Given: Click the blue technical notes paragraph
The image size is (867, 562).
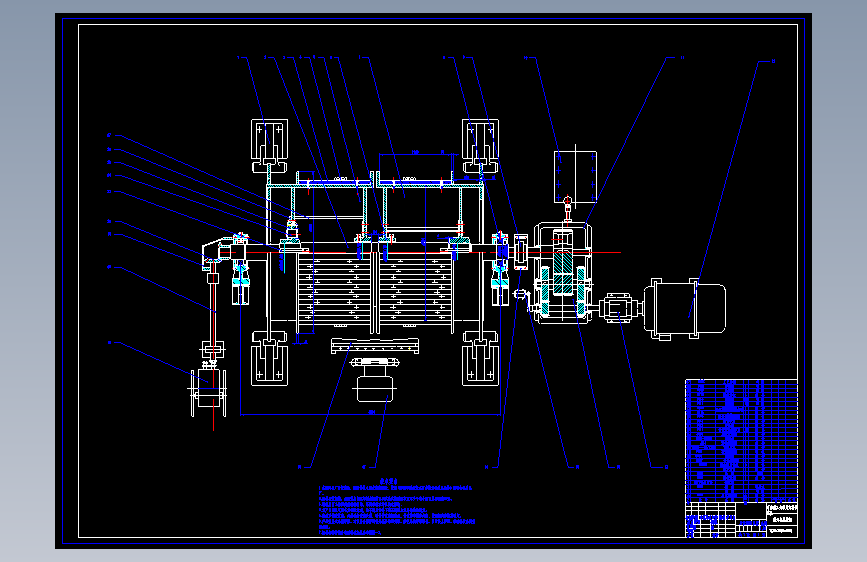Looking at the screenshot, I should coord(396,508).
